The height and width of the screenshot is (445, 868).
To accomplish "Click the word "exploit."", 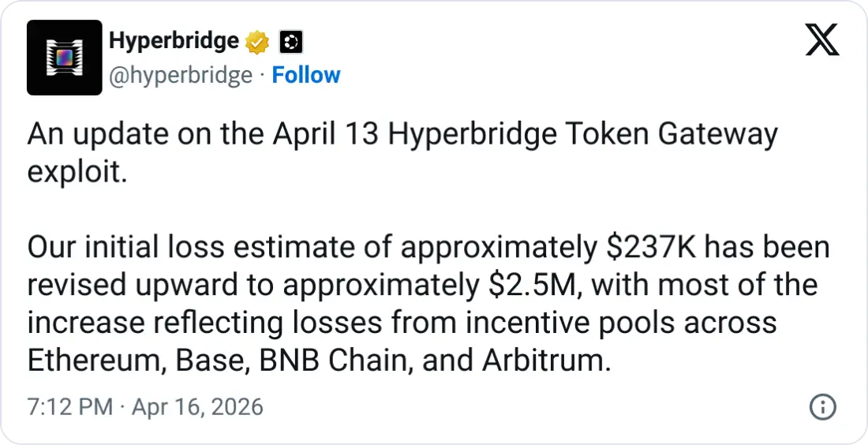I will point(77,172).
